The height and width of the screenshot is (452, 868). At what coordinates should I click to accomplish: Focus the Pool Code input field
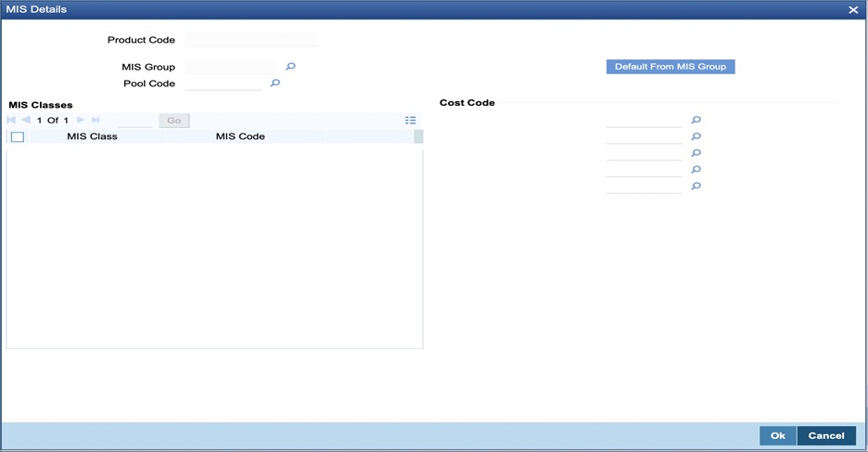tap(223, 84)
